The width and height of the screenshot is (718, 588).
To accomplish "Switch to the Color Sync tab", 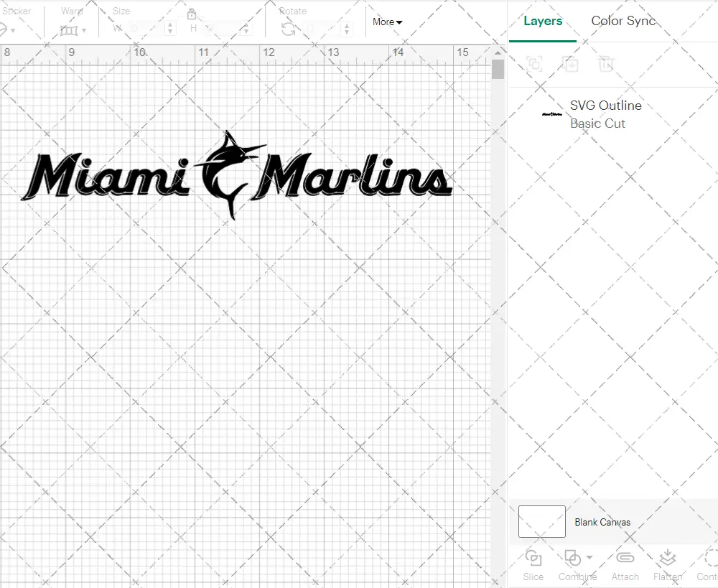I will (623, 21).
